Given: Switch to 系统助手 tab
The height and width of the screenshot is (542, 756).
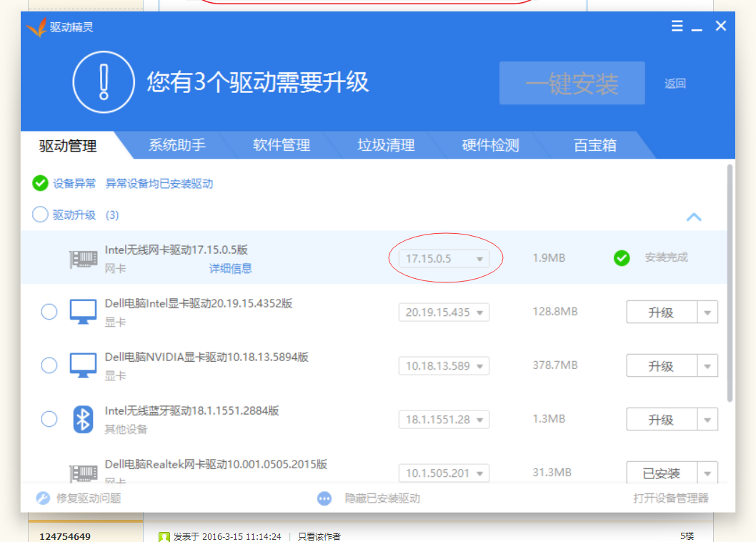Looking at the screenshot, I should 177,144.
